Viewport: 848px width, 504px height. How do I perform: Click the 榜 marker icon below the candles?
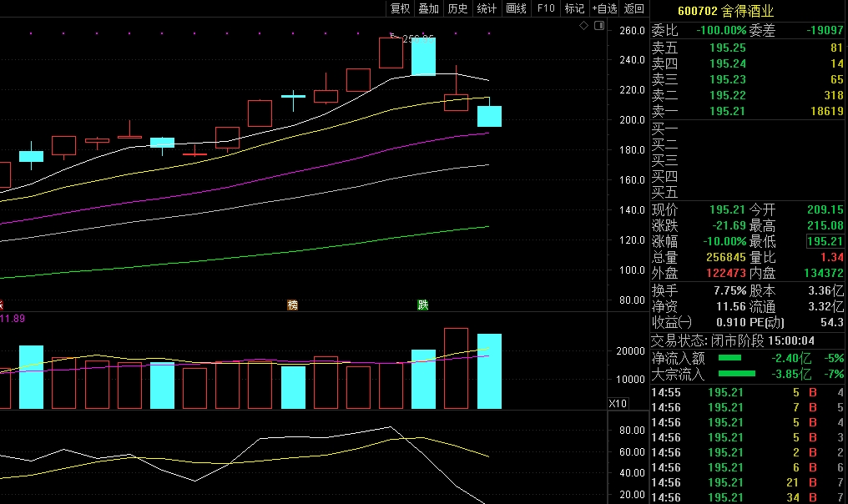click(293, 305)
